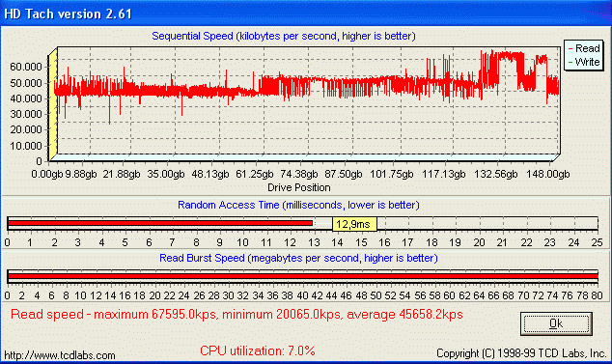Click the 35.00gb drive position label
The image size is (612, 364).
pyautogui.click(x=166, y=174)
